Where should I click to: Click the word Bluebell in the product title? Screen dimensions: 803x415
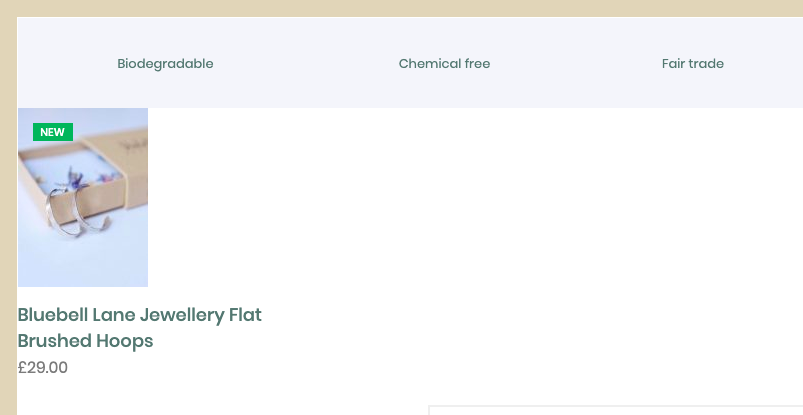point(53,315)
